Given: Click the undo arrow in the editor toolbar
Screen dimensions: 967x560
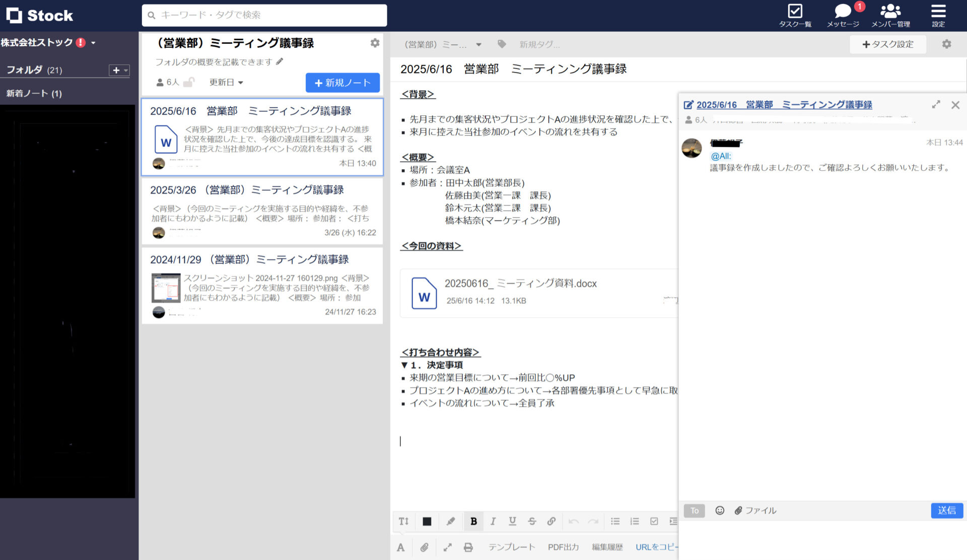Looking at the screenshot, I should pos(573,521).
